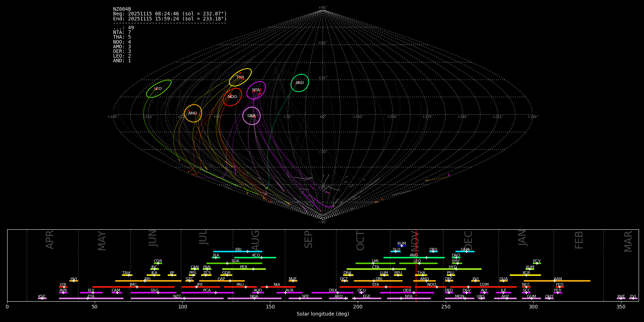
Task: Click the 200 tick label on axis
Action: click(358, 307)
